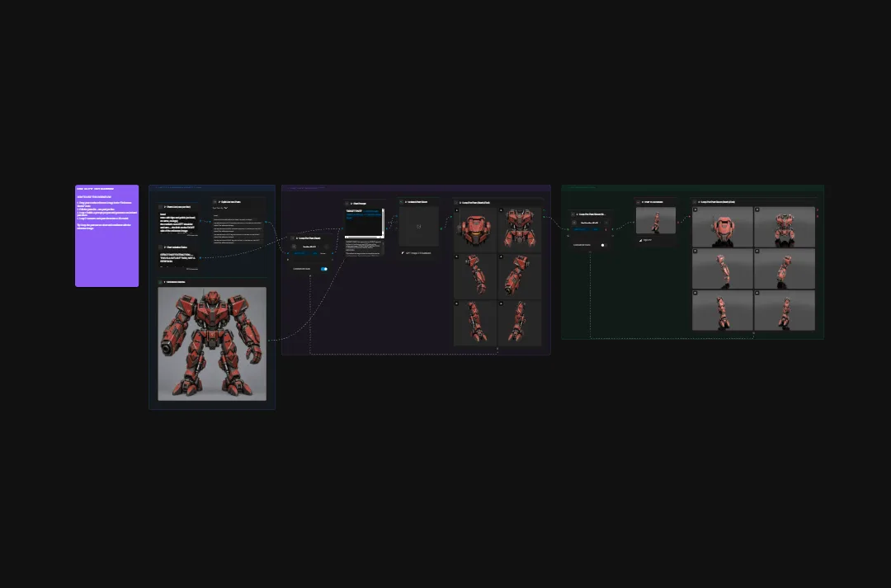This screenshot has width=891, height=588.
Task: Click the header icon of the purple group output grid node
Action: (x=456, y=202)
